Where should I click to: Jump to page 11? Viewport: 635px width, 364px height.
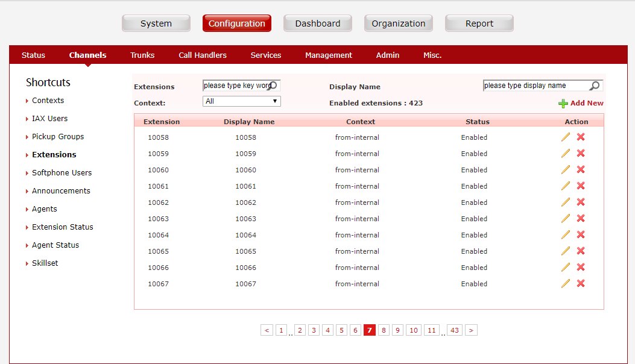(432, 330)
